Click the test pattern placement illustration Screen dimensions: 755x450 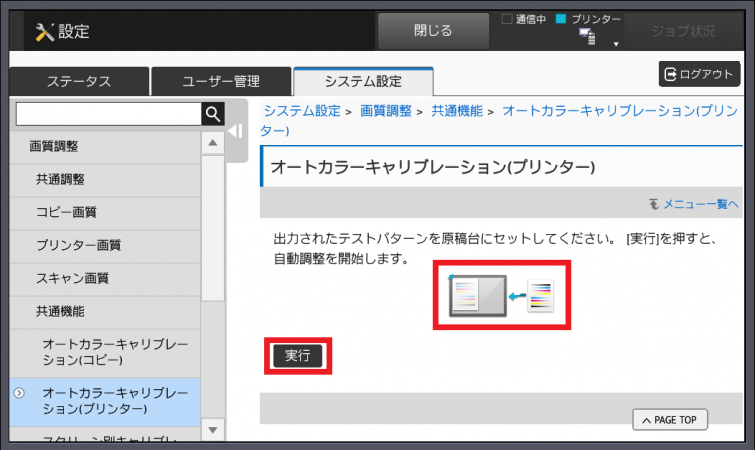coord(501,295)
